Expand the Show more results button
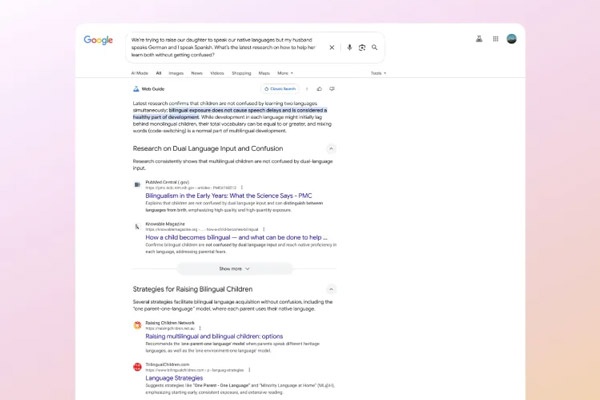 point(235,268)
